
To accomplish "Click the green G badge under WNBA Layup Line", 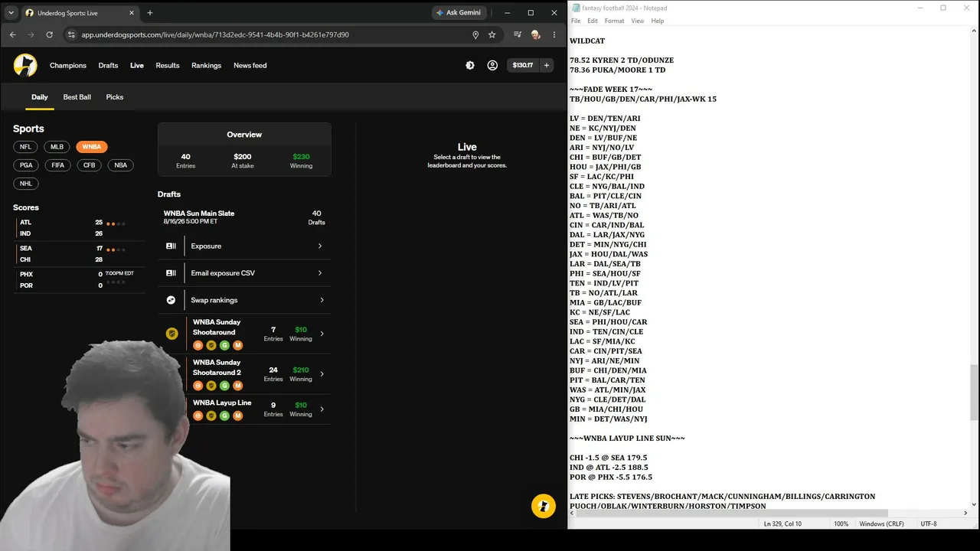I will [x=224, y=416].
